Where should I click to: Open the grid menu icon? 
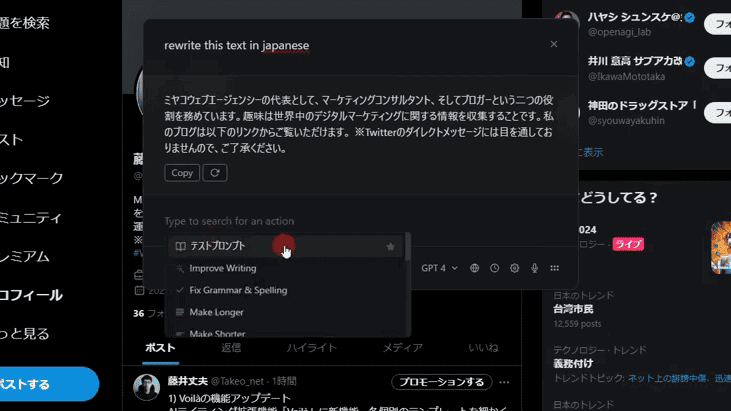tap(554, 268)
